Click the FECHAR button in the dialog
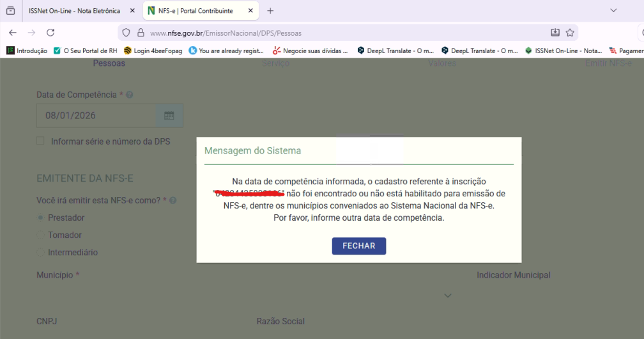The height and width of the screenshot is (339, 644). point(358,246)
